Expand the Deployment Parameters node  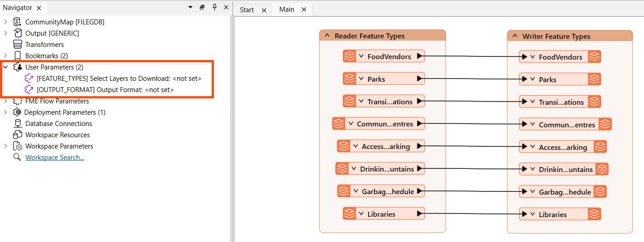point(5,112)
